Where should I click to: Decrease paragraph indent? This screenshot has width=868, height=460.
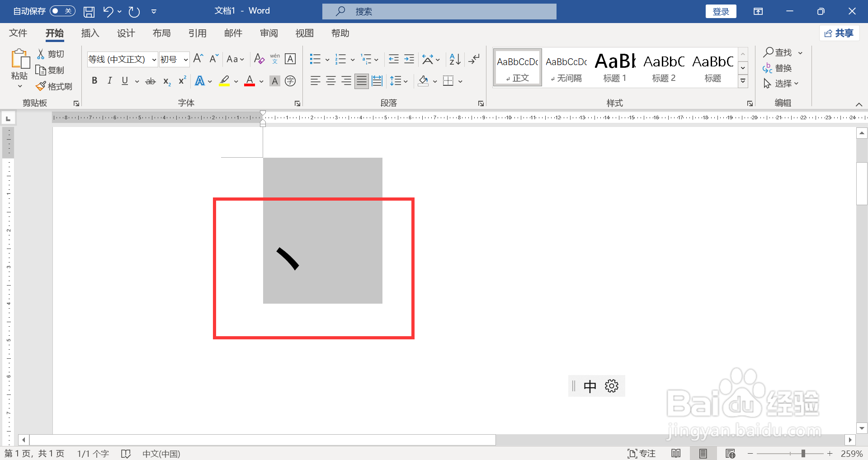[x=394, y=59]
